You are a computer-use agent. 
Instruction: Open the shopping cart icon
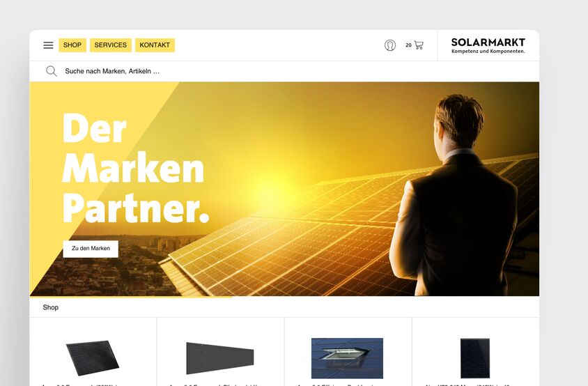419,45
